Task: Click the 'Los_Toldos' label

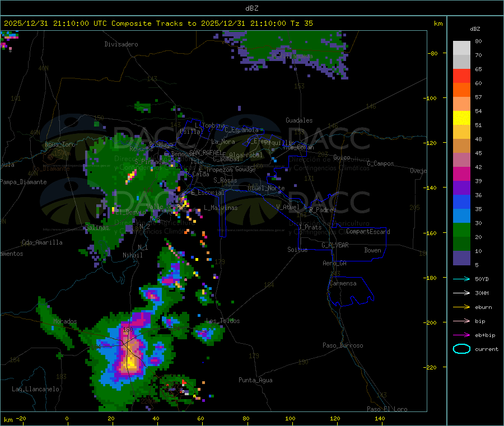Action: [223, 321]
